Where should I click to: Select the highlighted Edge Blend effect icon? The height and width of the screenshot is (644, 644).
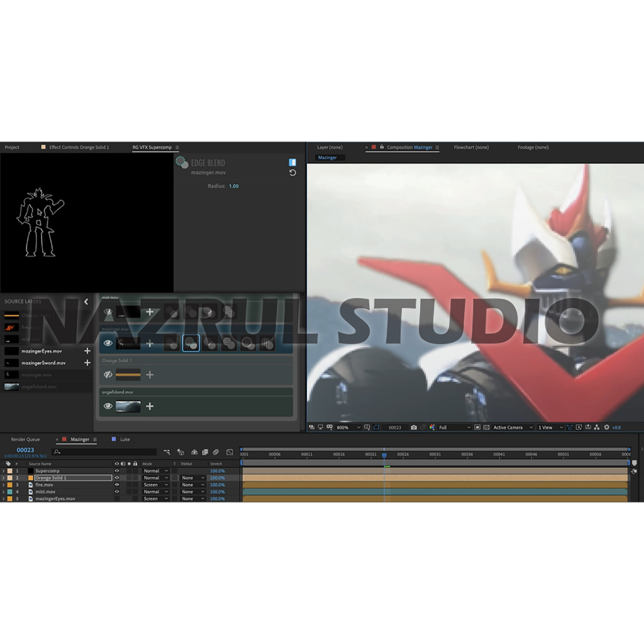191,343
